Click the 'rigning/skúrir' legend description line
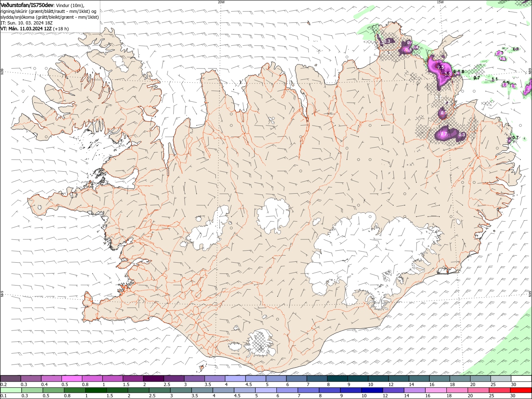This screenshot has height=399, width=532. pyautogui.click(x=49, y=11)
